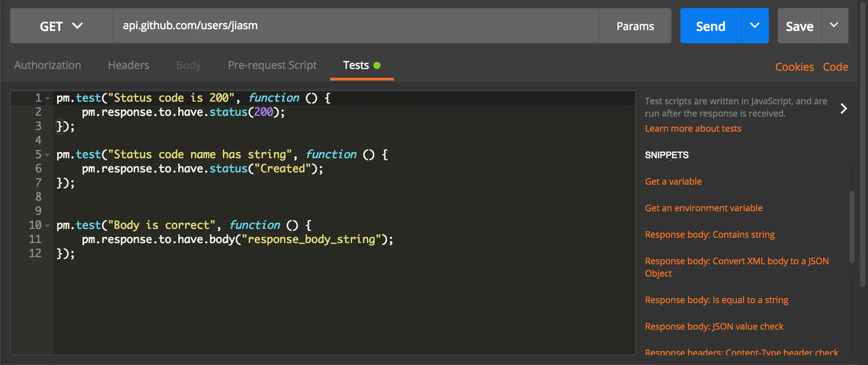
Task: Open the Save options dropdown arrow
Action: [834, 26]
